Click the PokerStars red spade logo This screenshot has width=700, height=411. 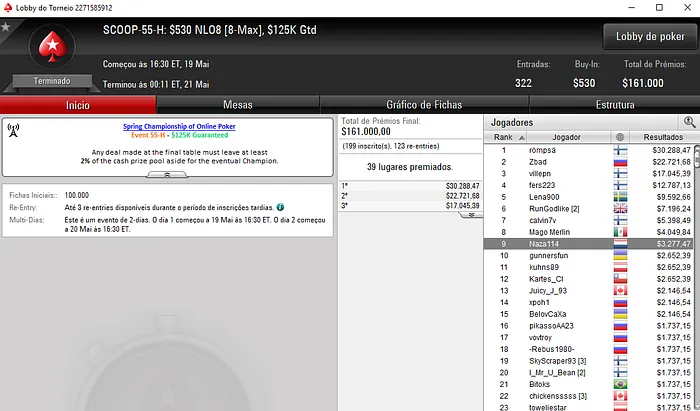pyautogui.click(x=52, y=46)
